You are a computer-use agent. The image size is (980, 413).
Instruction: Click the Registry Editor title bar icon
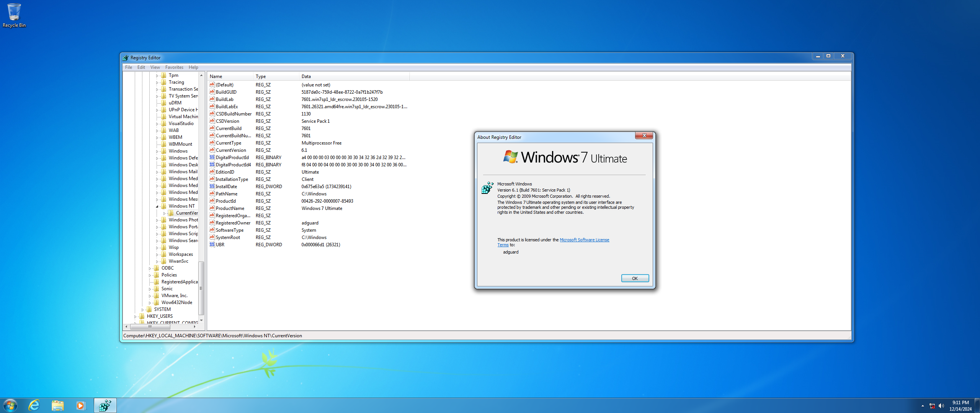pos(126,58)
